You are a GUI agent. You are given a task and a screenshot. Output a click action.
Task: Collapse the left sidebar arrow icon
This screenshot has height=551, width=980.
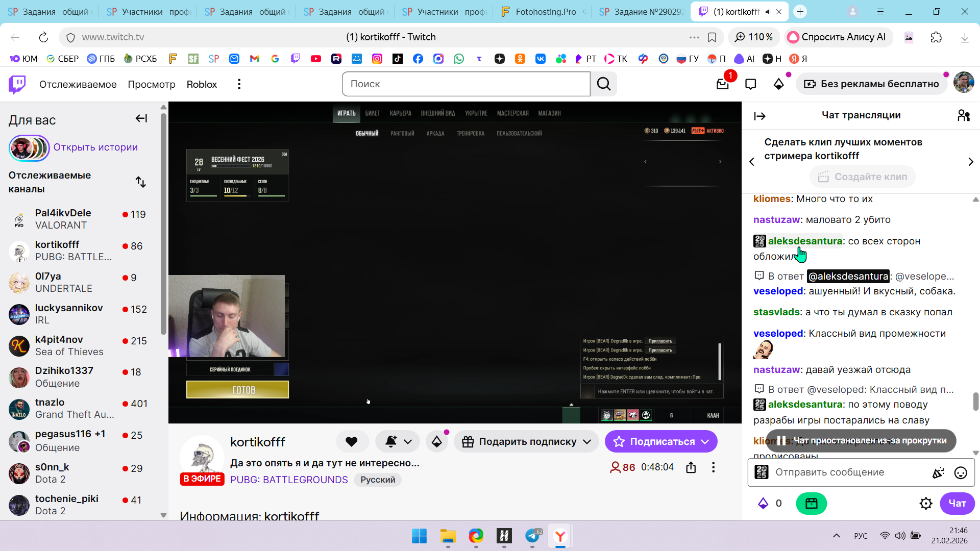coord(141,119)
